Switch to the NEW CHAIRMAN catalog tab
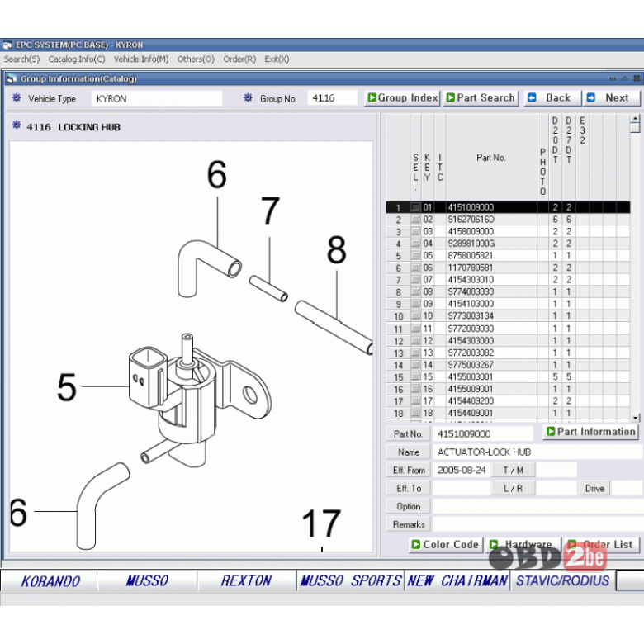This screenshot has height=644, width=644. coord(457,580)
